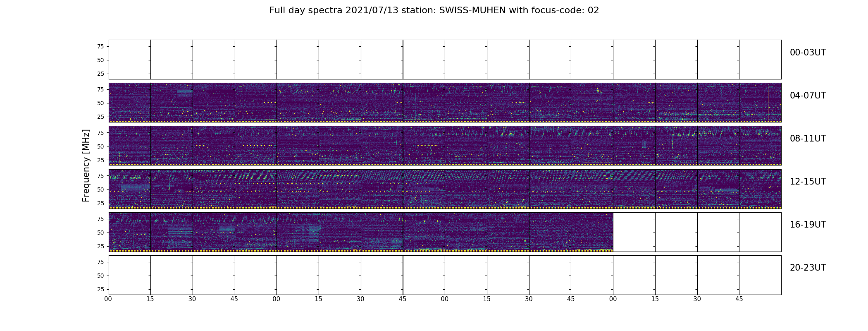The height and width of the screenshot is (331, 868).
Task: Click the first 12-15UT spectrogram panel
Action: (130, 189)
